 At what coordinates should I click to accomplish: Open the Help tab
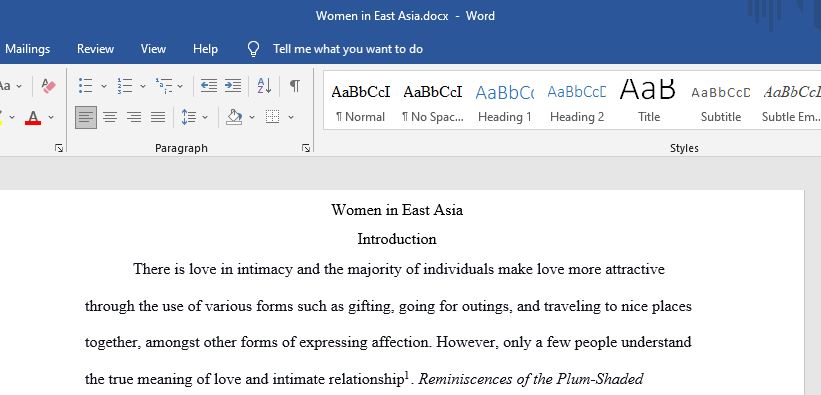pyautogui.click(x=205, y=49)
